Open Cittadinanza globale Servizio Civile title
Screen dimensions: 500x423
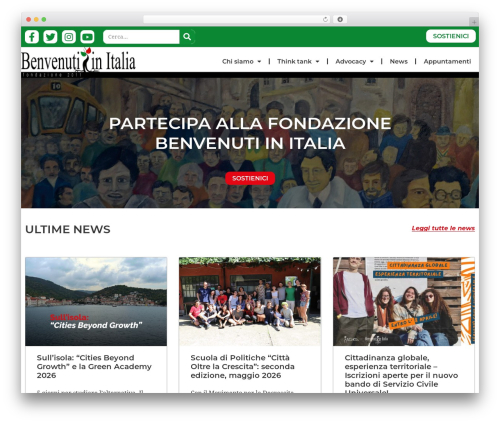pos(401,373)
